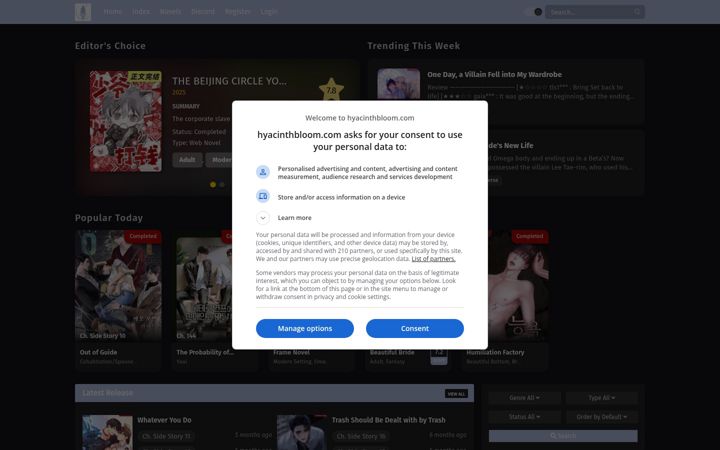Open the Order by Default dropdown
This screenshot has height=450, width=720.
pyautogui.click(x=602, y=417)
